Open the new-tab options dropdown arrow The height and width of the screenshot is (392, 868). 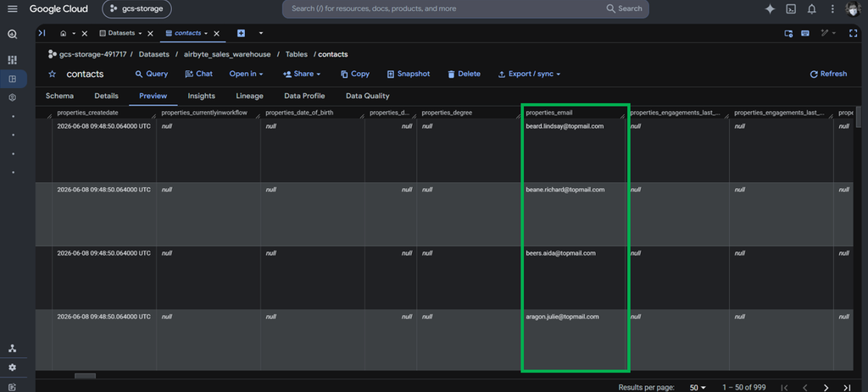tap(261, 33)
